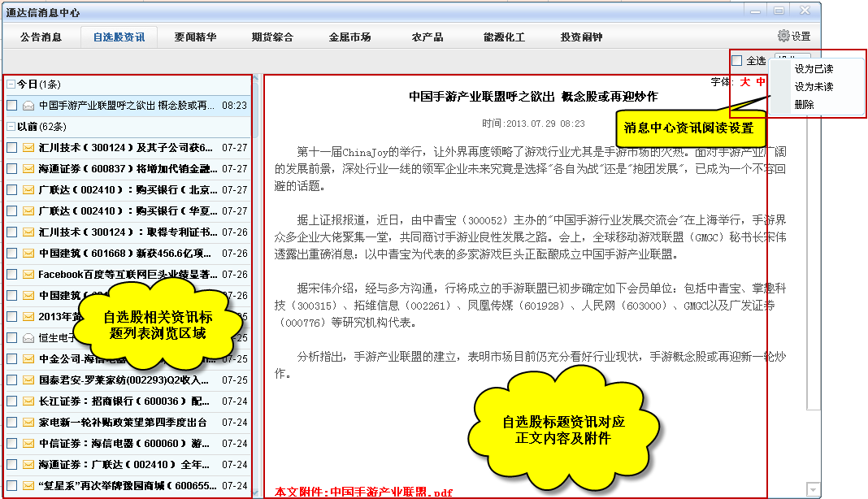This screenshot has width=868, height=499.
Task: Click opened envelope icon of 中国手游产业联盟 message
Action: click(28, 106)
